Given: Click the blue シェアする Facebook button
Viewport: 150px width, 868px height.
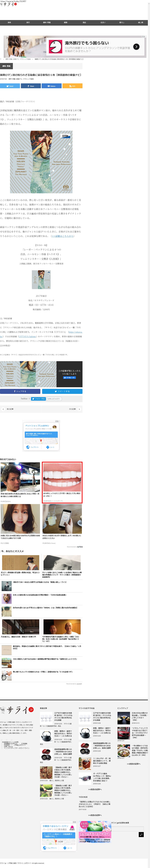Looking at the screenshot, I should click(x=20, y=391).
